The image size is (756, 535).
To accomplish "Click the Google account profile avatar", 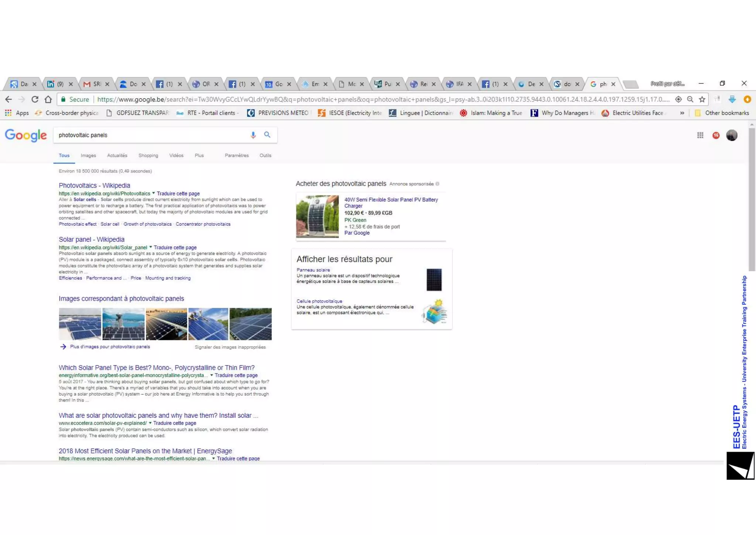I will click(x=732, y=135).
